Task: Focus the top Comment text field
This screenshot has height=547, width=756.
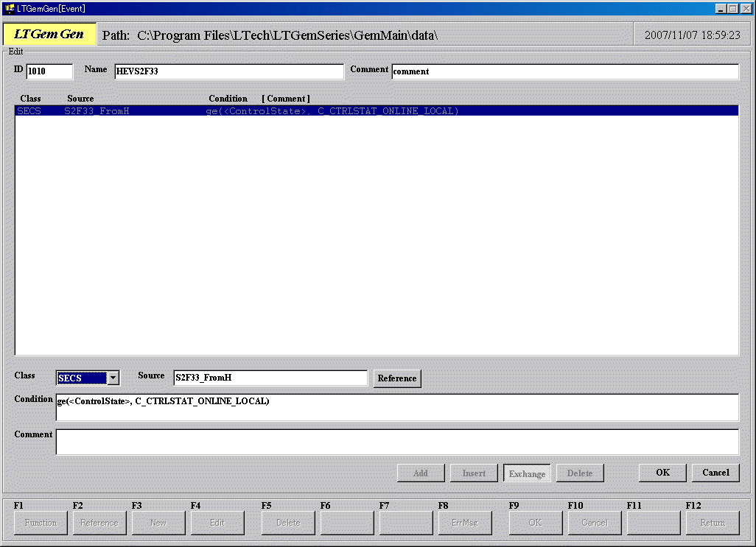Action: coord(564,71)
